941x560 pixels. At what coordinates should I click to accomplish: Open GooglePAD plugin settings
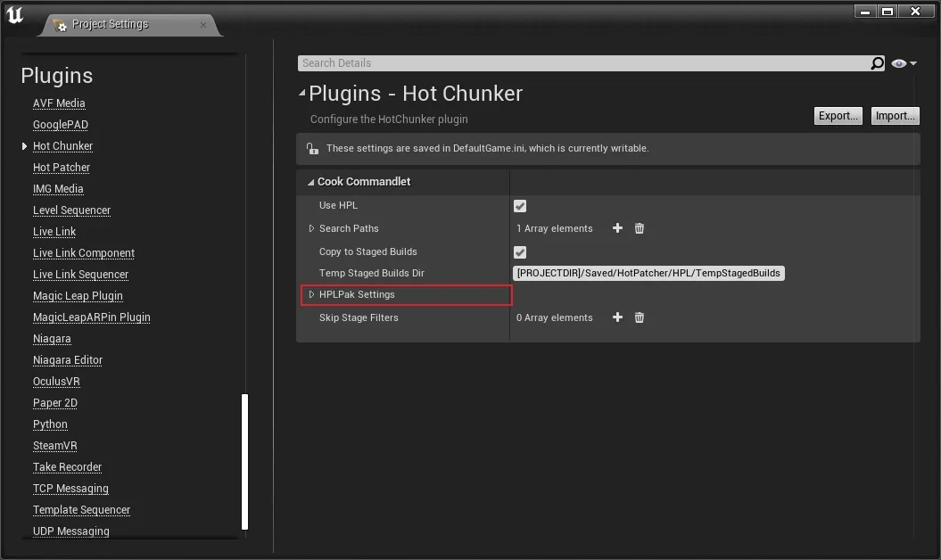(60, 125)
